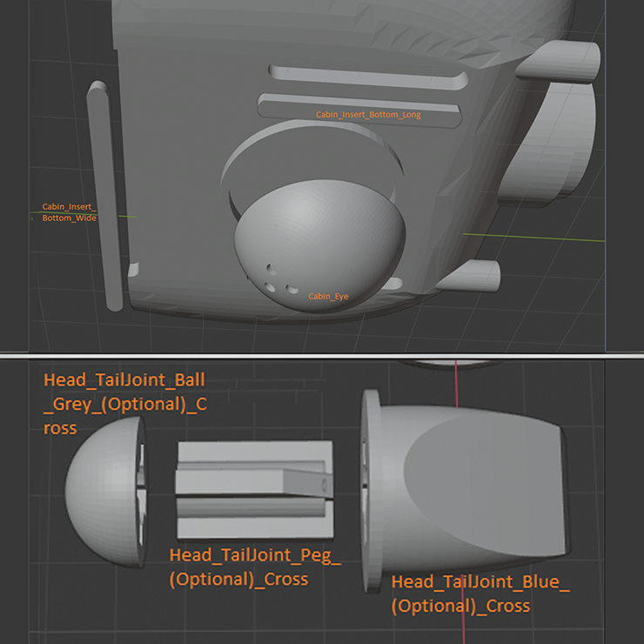644x644 pixels.
Task: Select the tall vertical insert piece on the left
Action: tap(104, 196)
